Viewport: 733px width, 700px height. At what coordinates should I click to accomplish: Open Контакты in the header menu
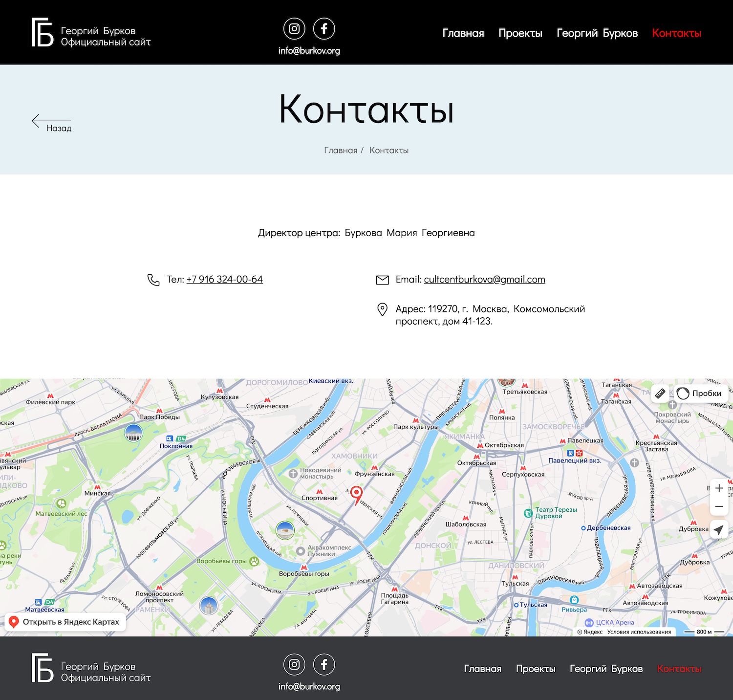pyautogui.click(x=677, y=33)
